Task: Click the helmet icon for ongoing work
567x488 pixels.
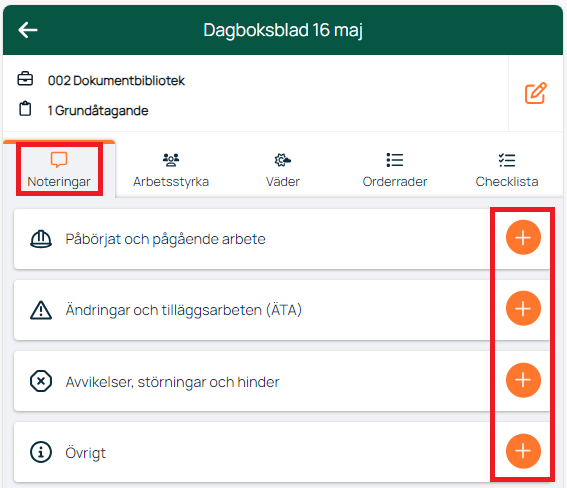Action: [41, 239]
